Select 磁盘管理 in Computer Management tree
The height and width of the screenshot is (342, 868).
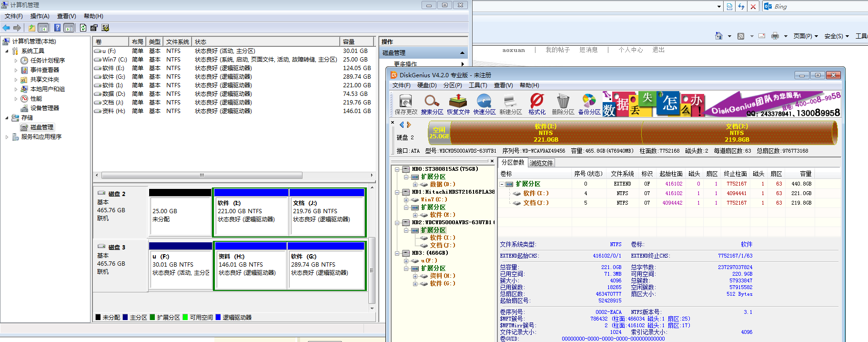click(x=42, y=127)
